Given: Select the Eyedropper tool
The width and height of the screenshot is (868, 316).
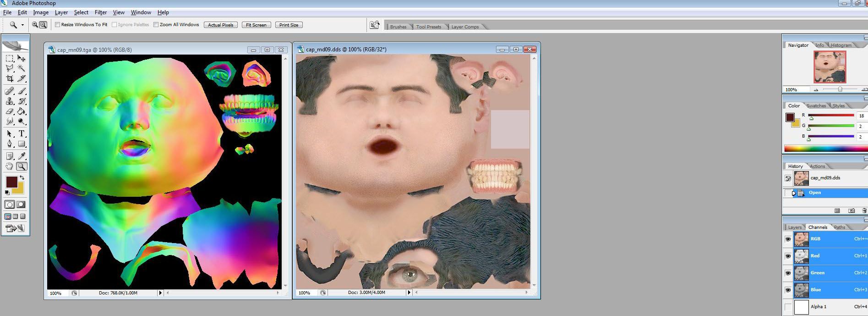Looking at the screenshot, I should pos(21,156).
